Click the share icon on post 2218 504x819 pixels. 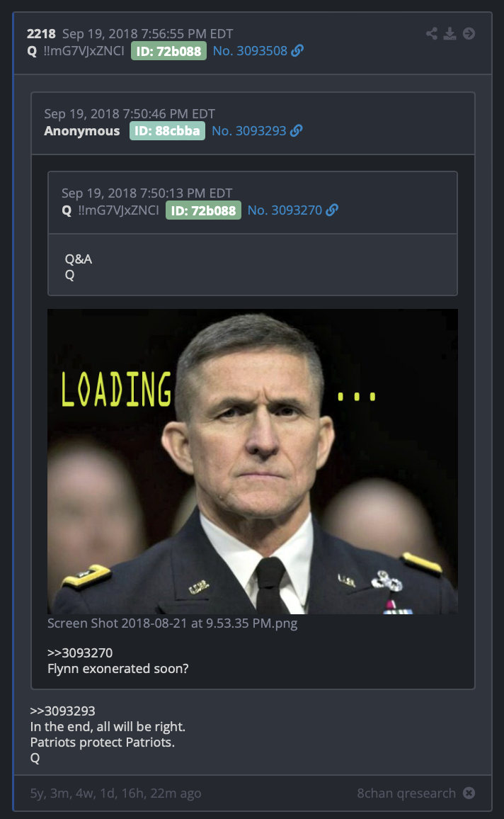click(x=432, y=34)
